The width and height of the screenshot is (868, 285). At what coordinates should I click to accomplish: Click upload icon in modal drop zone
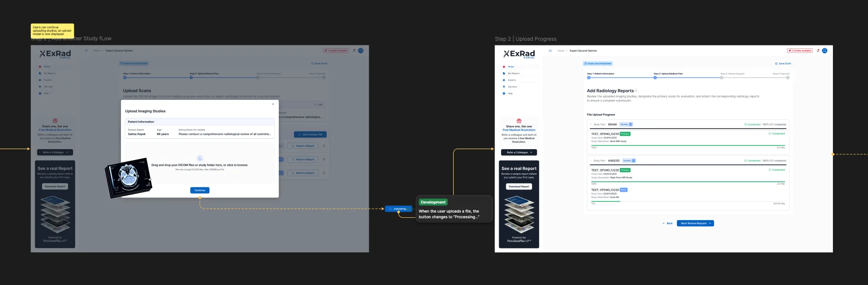tap(200, 158)
